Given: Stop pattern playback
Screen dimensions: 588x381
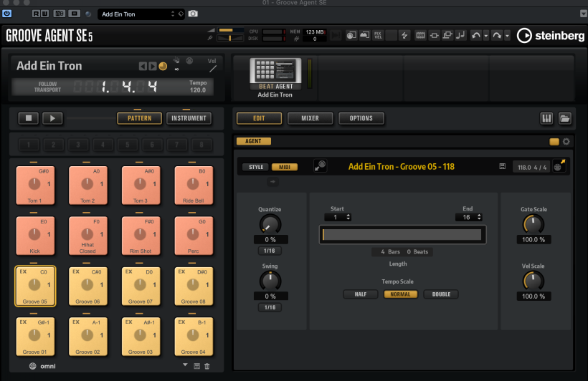Looking at the screenshot, I should 29,118.
